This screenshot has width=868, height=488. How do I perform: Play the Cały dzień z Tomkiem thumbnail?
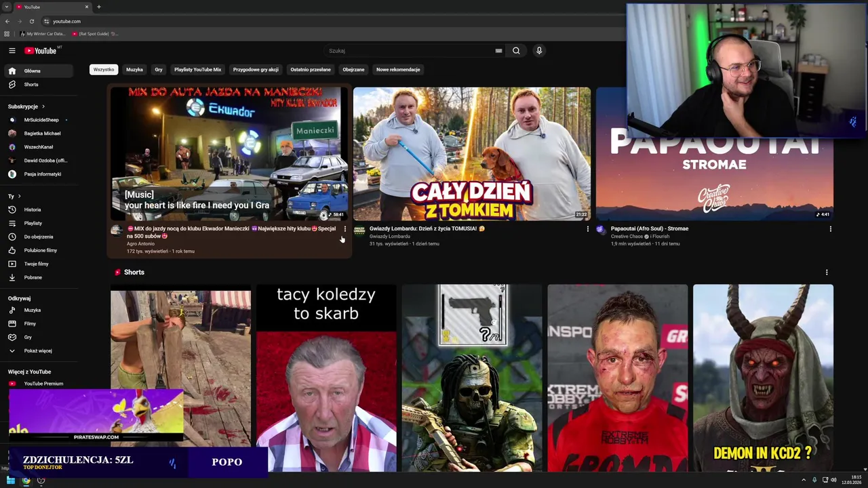click(472, 154)
